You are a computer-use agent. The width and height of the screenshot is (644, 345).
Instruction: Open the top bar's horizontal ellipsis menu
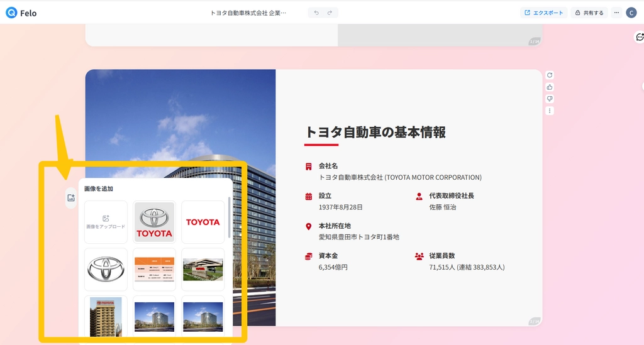(616, 13)
